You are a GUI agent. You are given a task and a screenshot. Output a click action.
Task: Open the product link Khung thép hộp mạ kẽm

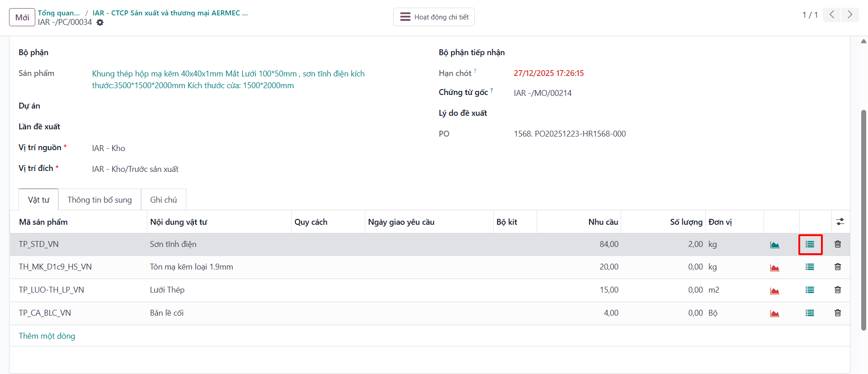[x=228, y=80]
